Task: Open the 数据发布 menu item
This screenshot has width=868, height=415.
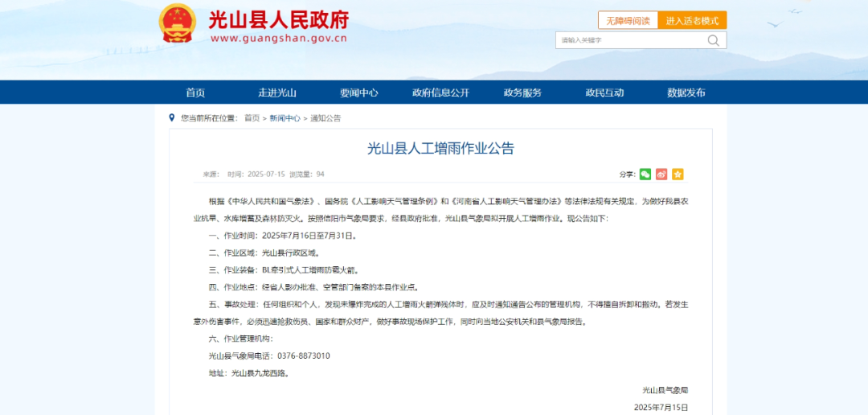Action: [686, 92]
